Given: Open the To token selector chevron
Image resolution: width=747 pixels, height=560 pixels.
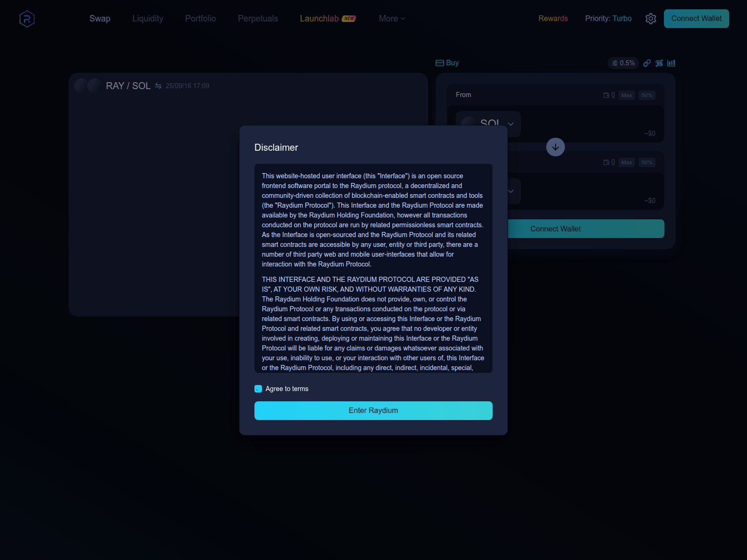Looking at the screenshot, I should pos(511,191).
